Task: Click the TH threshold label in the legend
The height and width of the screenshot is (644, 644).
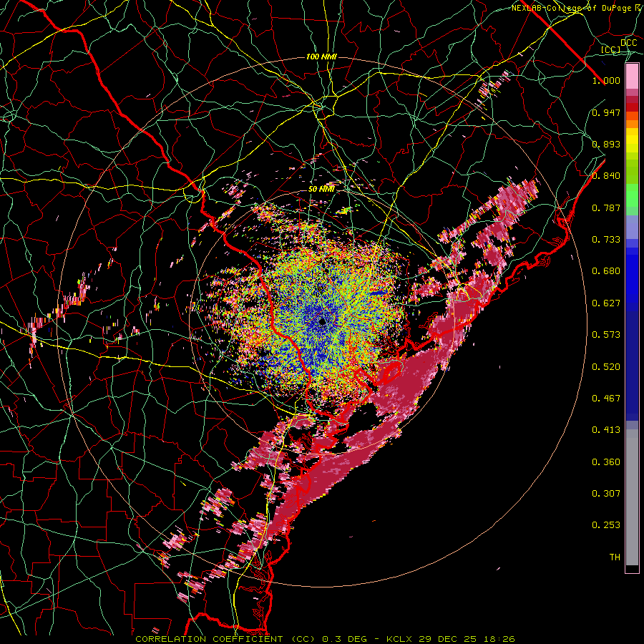Action: pyautogui.click(x=615, y=557)
